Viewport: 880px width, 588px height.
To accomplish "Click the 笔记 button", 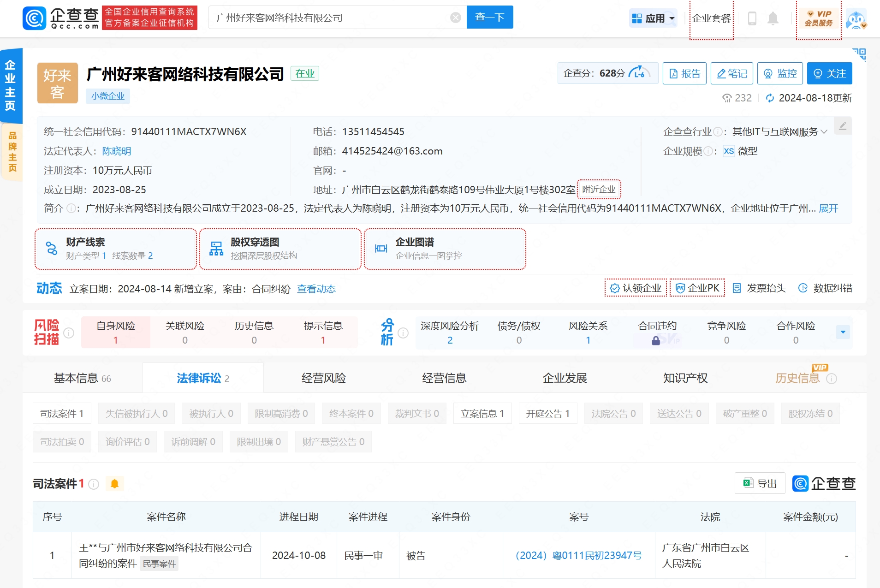I will coord(732,73).
